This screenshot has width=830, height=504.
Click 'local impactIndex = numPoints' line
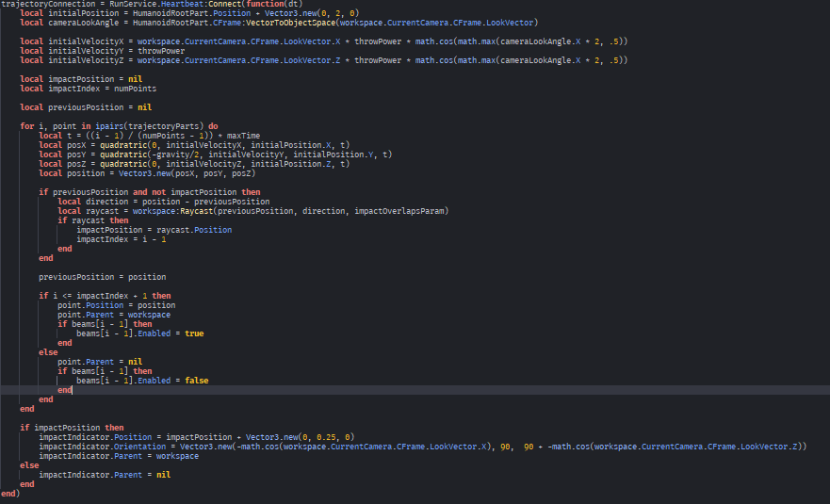(88, 89)
